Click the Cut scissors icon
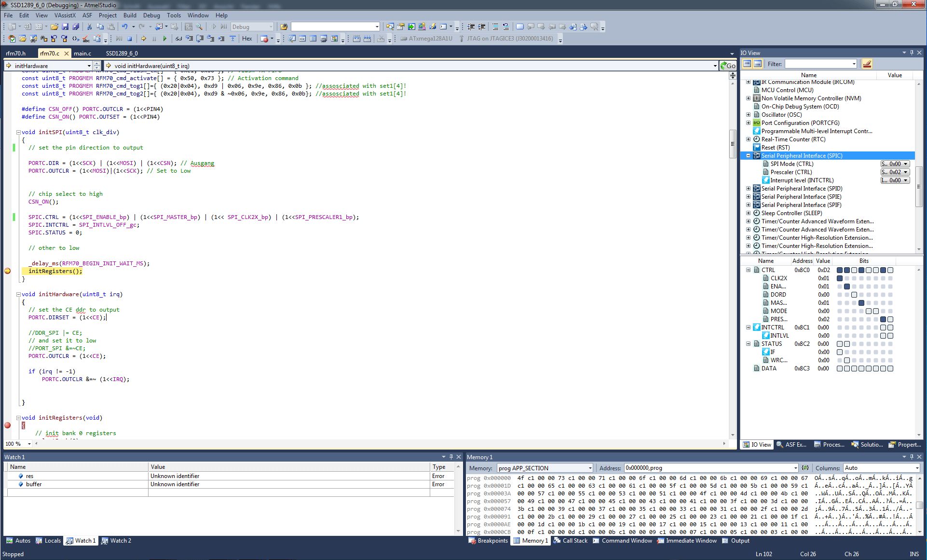The height and width of the screenshot is (560, 927). (89, 27)
